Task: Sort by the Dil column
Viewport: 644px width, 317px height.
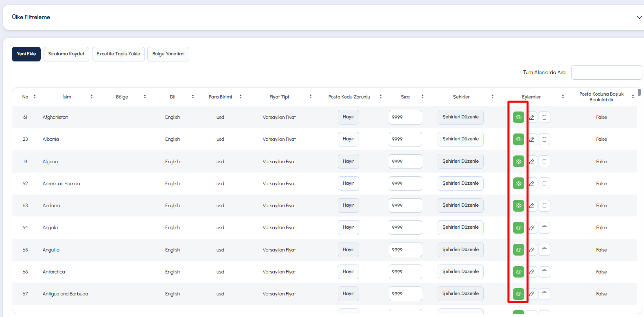Action: 193,97
